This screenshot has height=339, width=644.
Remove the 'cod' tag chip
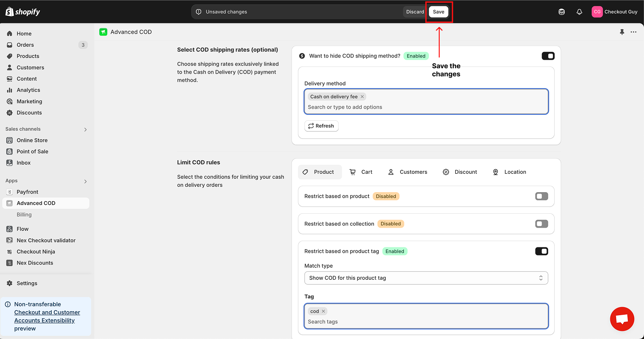pos(323,311)
